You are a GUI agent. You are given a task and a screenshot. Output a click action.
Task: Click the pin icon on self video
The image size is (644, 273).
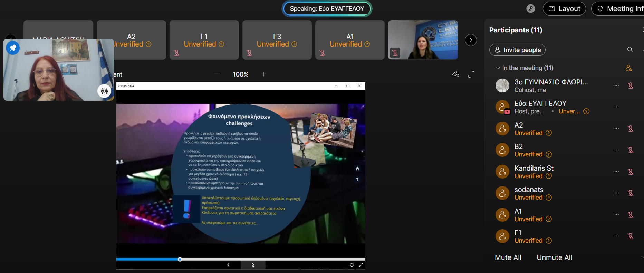tap(13, 48)
